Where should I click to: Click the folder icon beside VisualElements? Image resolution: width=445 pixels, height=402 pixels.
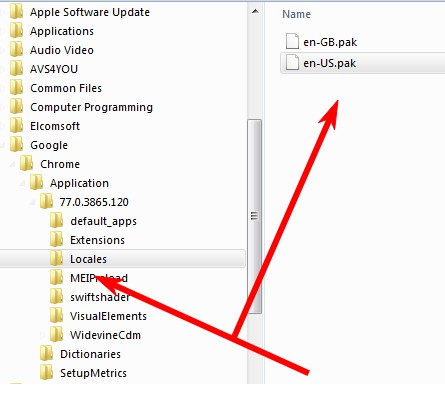point(57,316)
